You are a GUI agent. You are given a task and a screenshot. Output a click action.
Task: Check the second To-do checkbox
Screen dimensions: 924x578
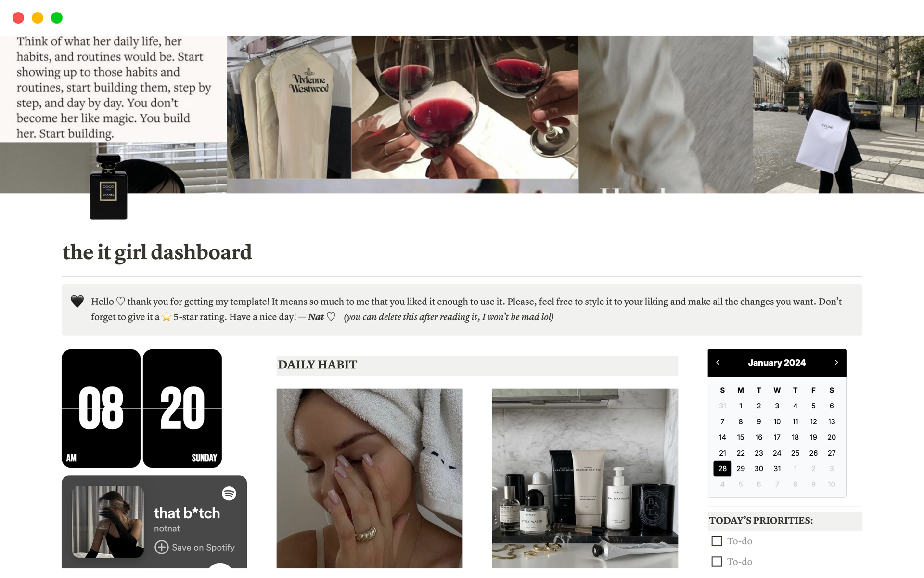click(x=717, y=562)
